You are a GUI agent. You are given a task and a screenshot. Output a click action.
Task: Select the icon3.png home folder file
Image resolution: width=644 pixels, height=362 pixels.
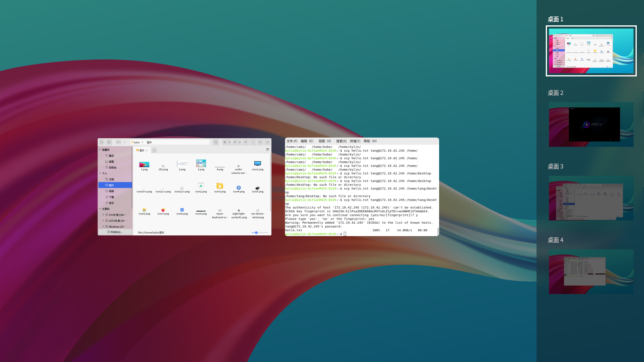point(220,186)
